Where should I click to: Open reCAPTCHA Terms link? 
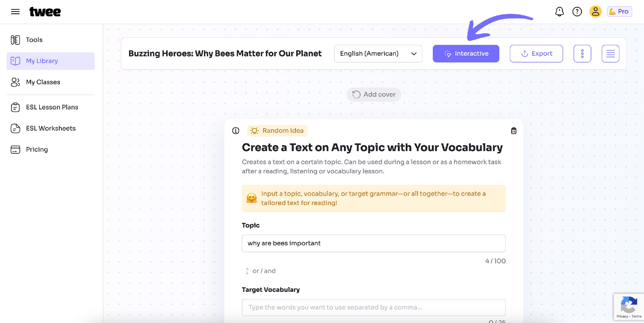tap(636, 316)
